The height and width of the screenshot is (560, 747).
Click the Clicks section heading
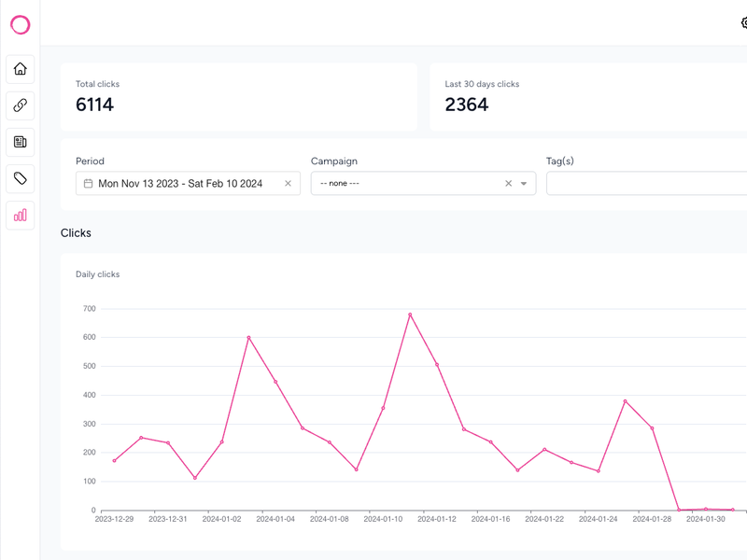(76, 232)
